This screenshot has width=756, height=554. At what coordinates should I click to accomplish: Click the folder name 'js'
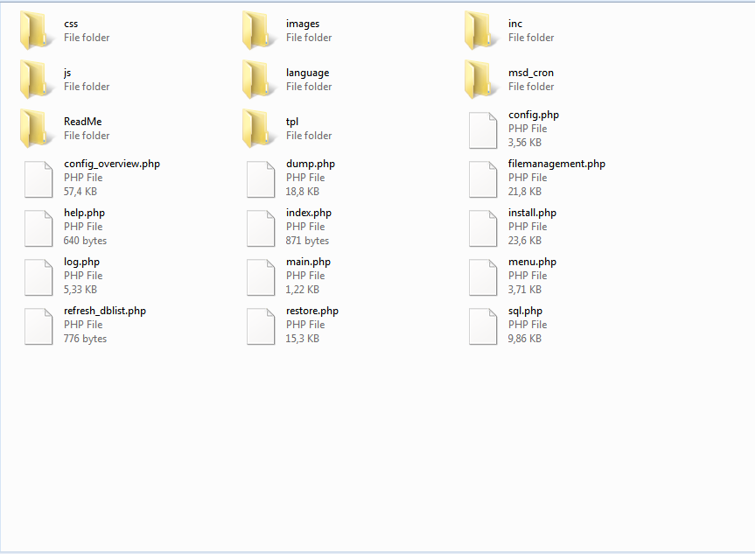click(67, 74)
